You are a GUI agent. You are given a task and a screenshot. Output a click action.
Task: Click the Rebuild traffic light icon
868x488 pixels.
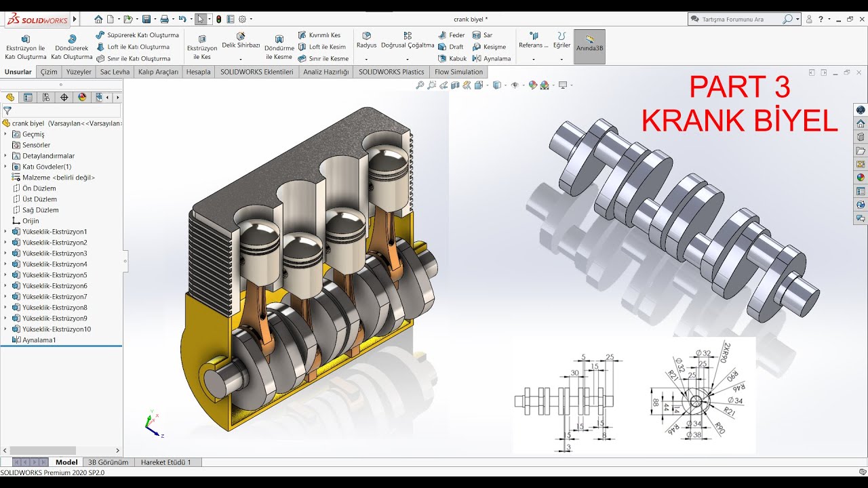click(218, 19)
